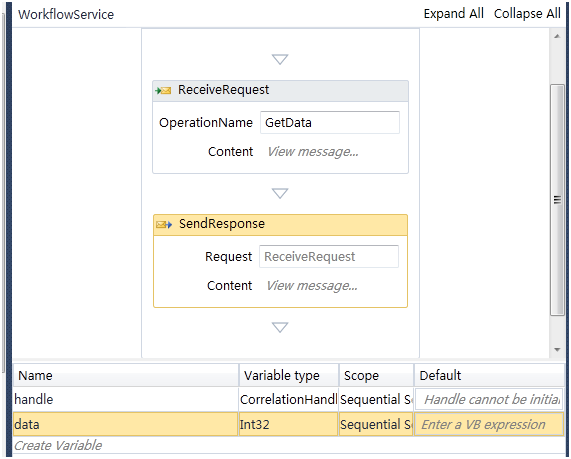Sort by Name column header
Image resolution: width=571 pixels, height=459 pixels.
coord(126,375)
